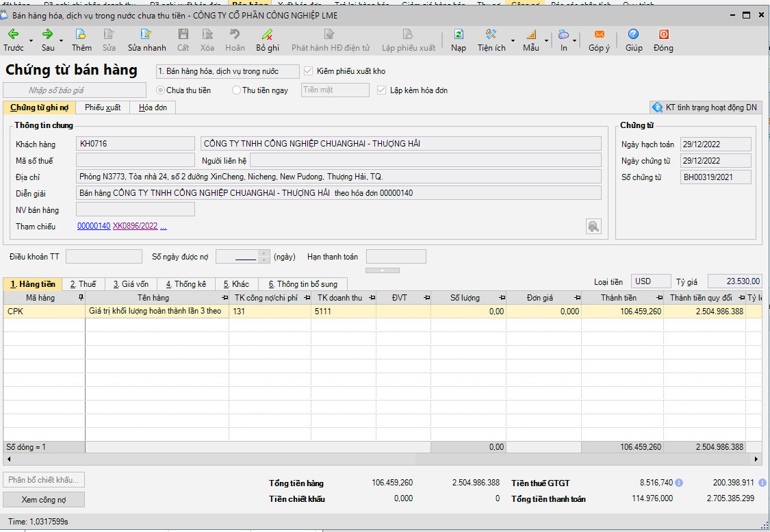The image size is (770, 532).
Task: Pin the Số lượng column
Action: click(x=502, y=298)
